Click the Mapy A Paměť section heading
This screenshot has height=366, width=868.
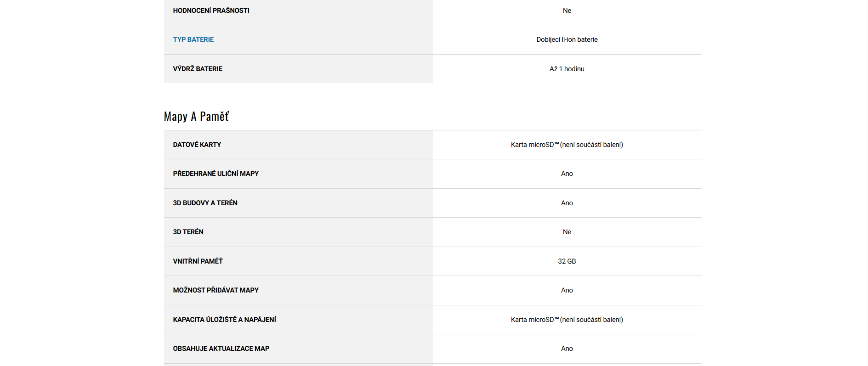tap(196, 117)
